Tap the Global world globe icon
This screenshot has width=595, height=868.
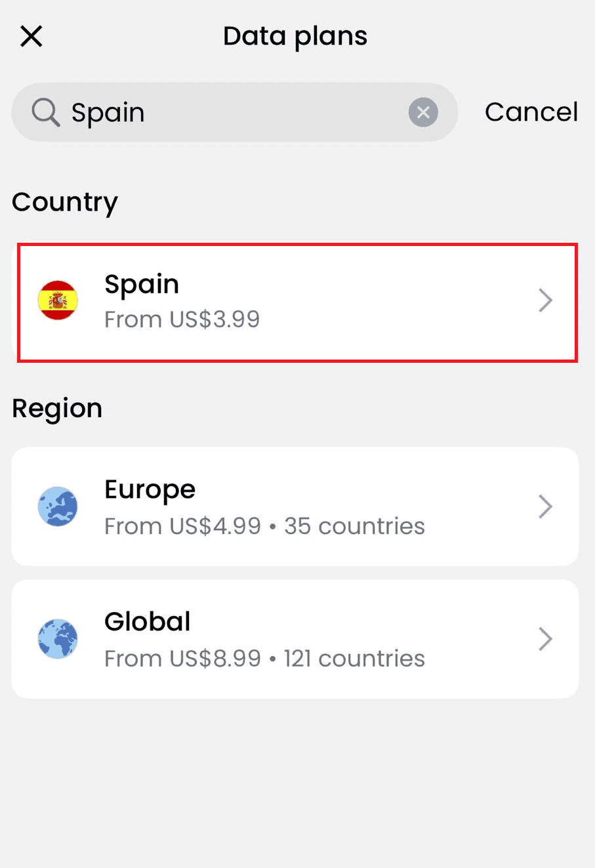tap(58, 639)
